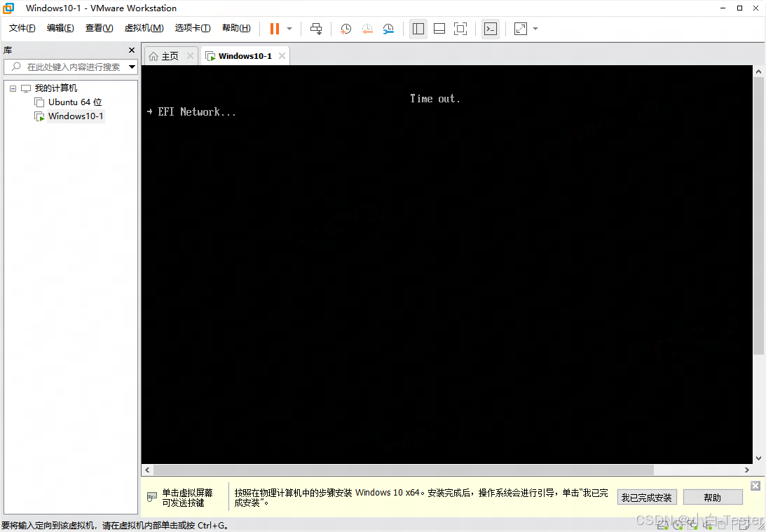Click the horizontal scrollbar left arrow
The image size is (766, 532).
click(148, 470)
